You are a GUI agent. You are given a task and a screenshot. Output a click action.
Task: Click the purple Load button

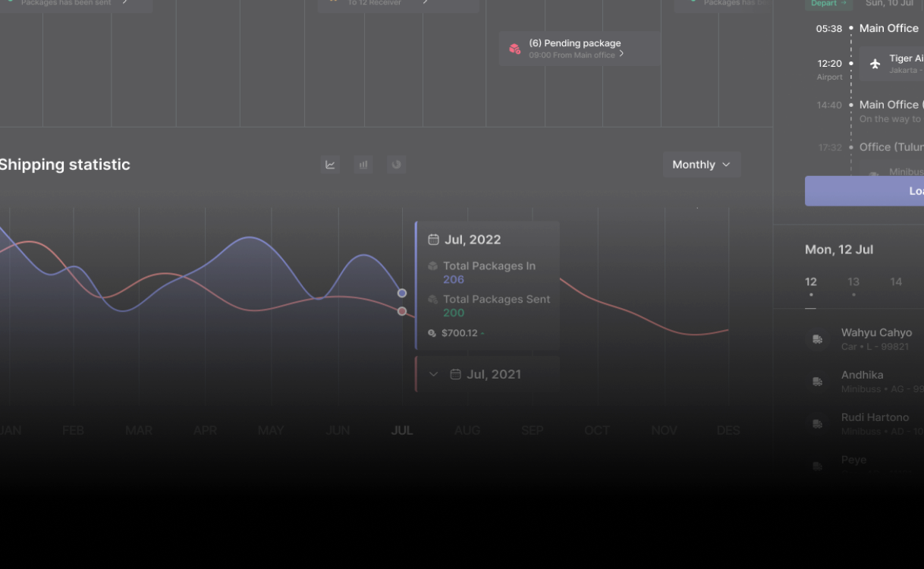pos(864,191)
